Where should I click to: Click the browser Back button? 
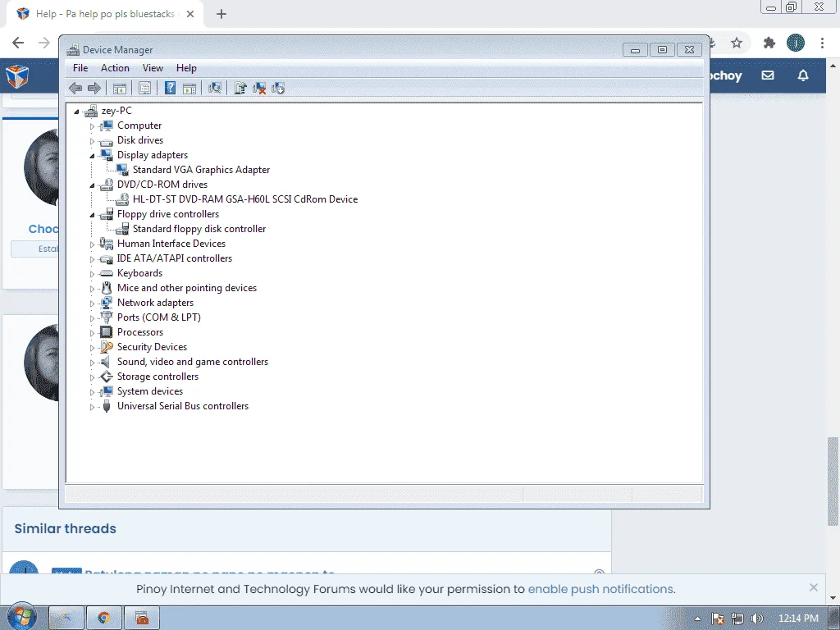click(18, 43)
